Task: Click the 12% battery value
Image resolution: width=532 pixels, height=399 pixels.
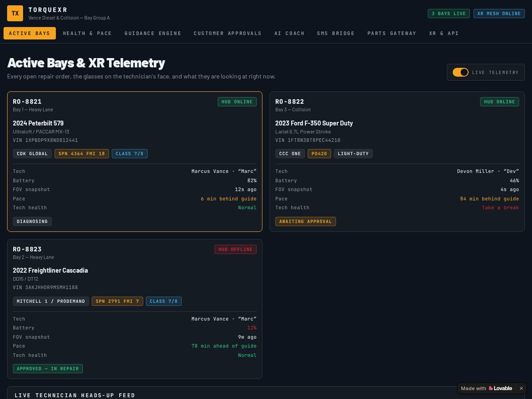Action: tap(252, 328)
